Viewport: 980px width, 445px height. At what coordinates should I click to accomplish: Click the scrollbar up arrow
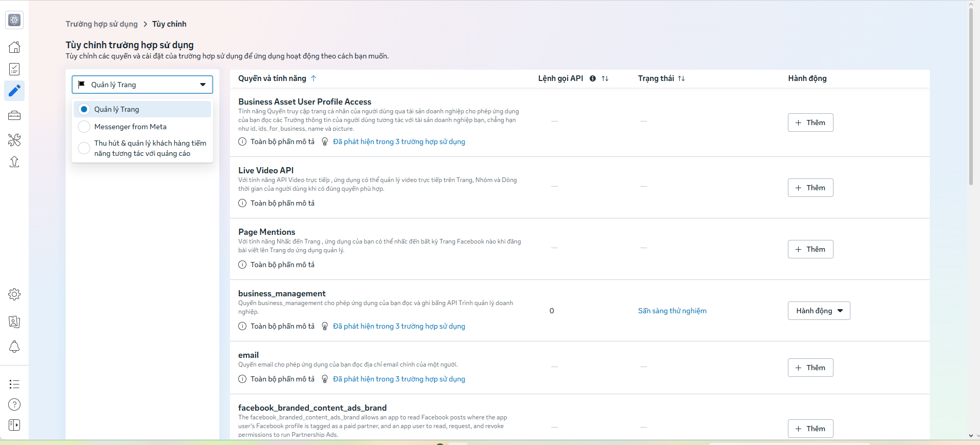971,4
